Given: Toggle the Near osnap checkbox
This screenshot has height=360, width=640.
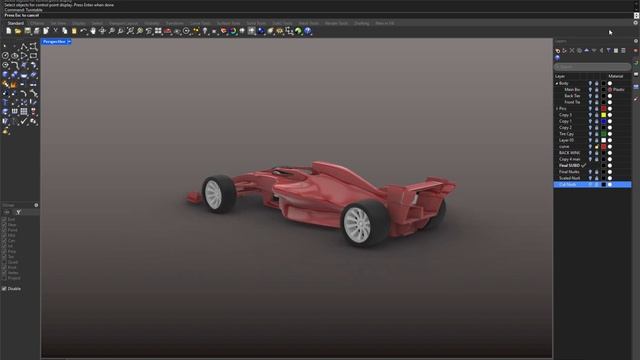Looking at the screenshot, I should tap(4, 224).
